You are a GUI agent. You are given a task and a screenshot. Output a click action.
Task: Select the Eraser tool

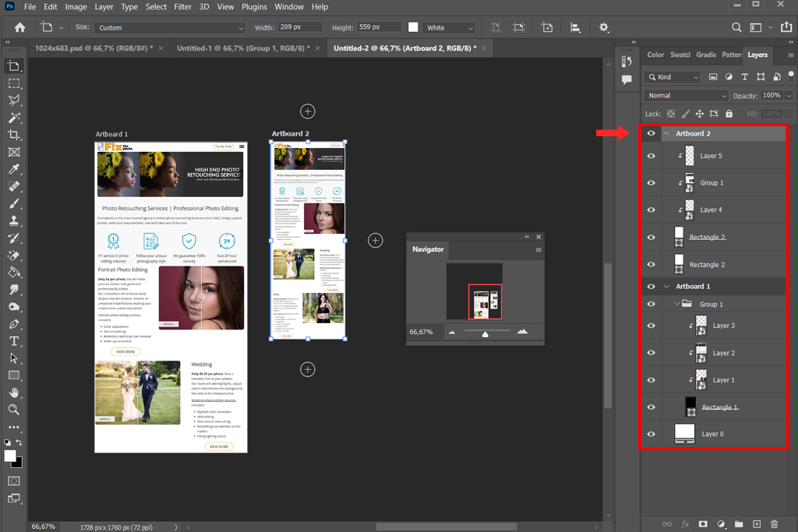coord(14,255)
